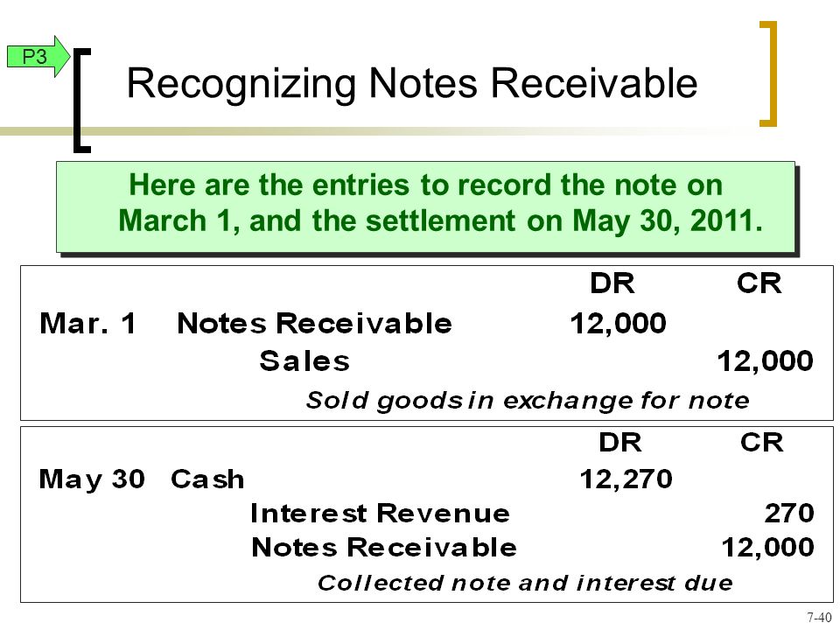Select Collected note and interest due text
Screen dimensions: 840x630
tap(525, 583)
